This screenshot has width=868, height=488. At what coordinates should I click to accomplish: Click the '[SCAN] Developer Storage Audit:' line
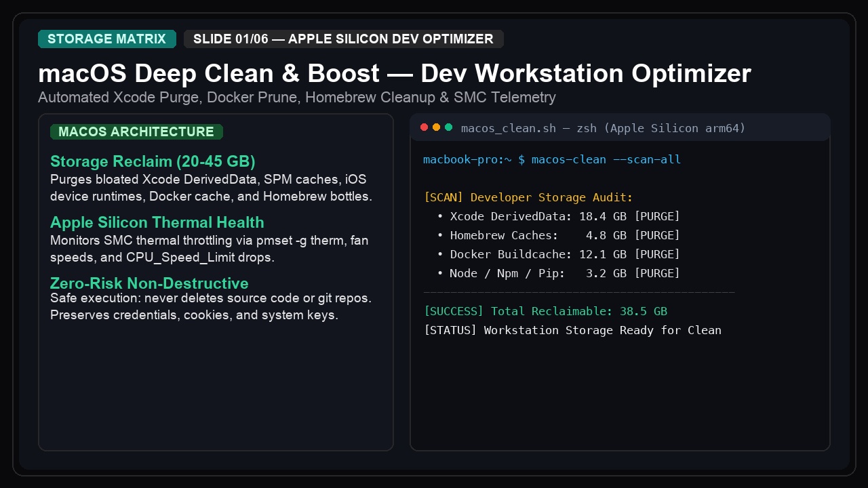pyautogui.click(x=528, y=198)
